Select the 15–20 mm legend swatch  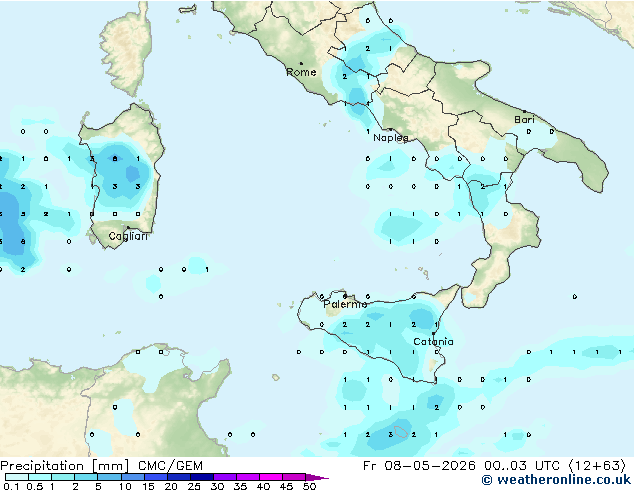coord(155,477)
